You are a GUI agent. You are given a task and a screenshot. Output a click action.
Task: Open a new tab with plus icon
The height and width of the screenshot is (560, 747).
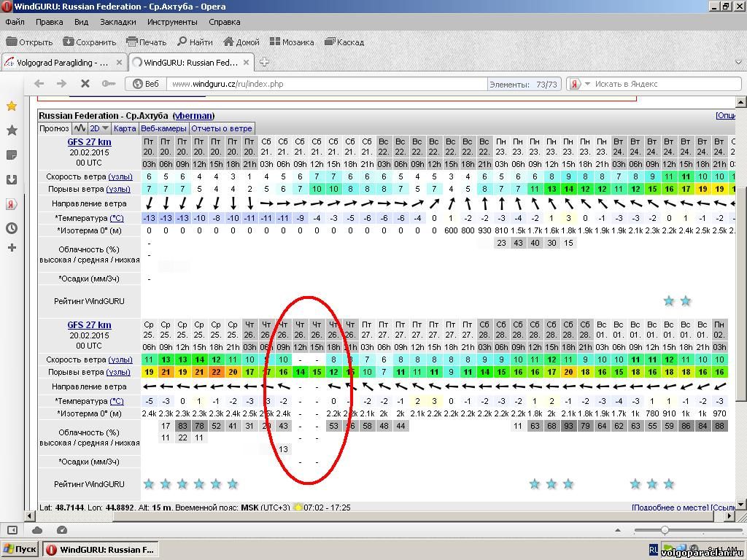pos(264,62)
